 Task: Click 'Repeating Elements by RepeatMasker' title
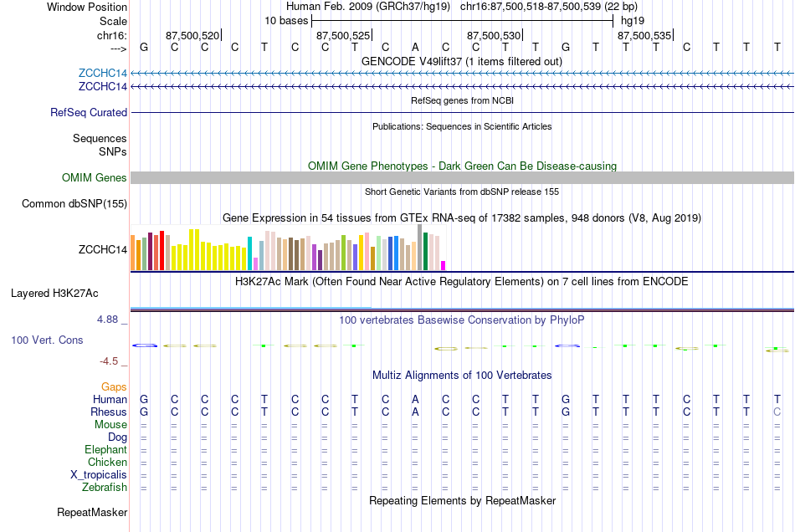463,500
